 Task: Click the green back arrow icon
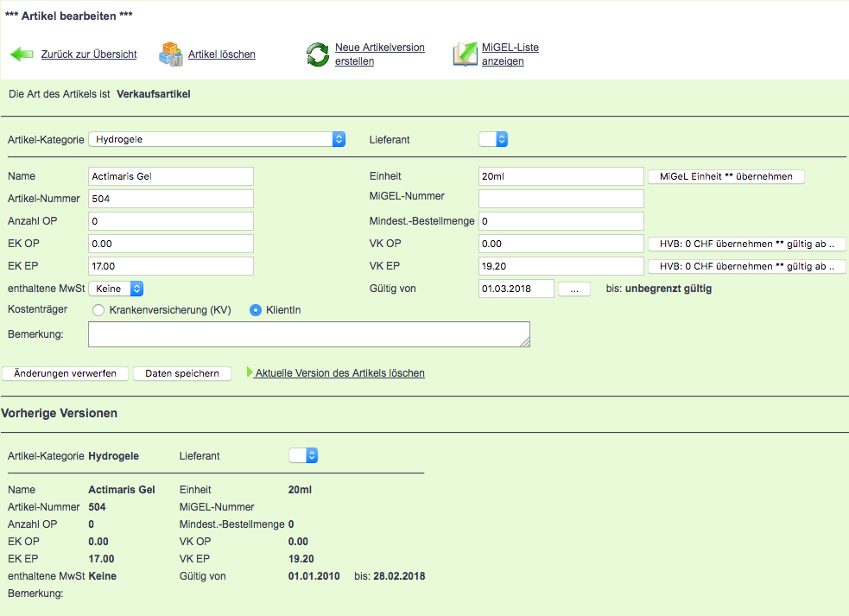22,54
